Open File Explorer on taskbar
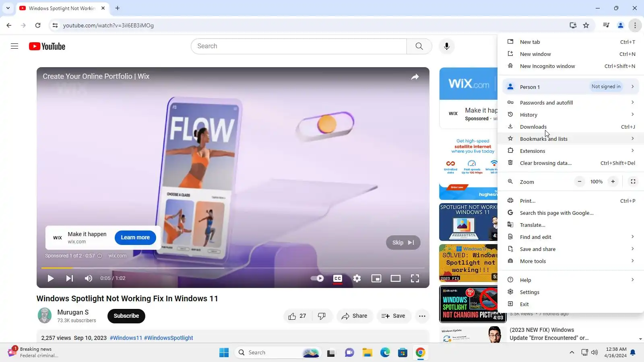 tap(367, 353)
